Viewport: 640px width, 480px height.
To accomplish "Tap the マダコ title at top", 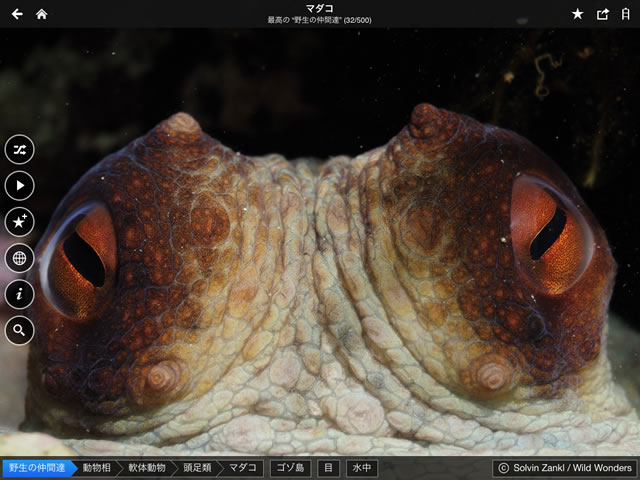I will pos(320,8).
